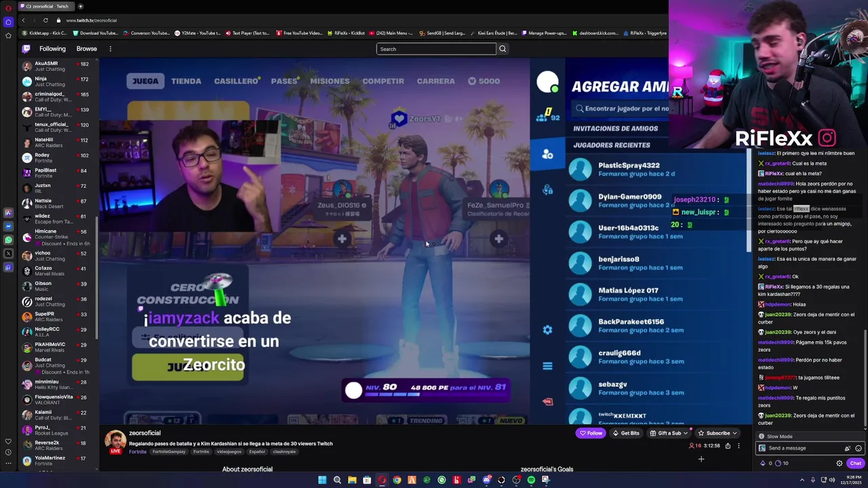868x488 pixels.
Task: Click the browser address bar URL
Action: [x=92, y=20]
